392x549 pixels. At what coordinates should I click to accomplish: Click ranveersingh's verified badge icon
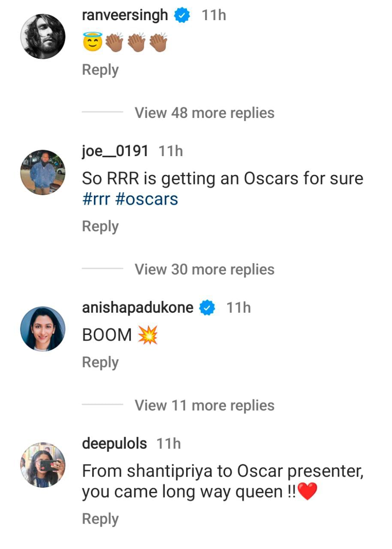pos(182,15)
